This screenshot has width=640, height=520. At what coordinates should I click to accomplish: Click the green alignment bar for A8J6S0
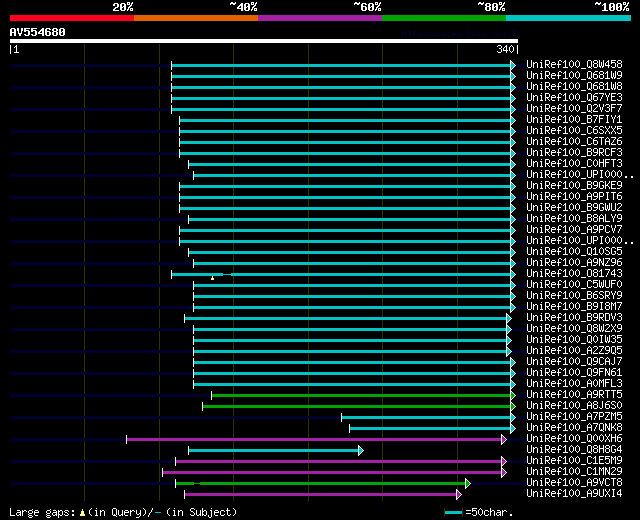click(x=357, y=407)
